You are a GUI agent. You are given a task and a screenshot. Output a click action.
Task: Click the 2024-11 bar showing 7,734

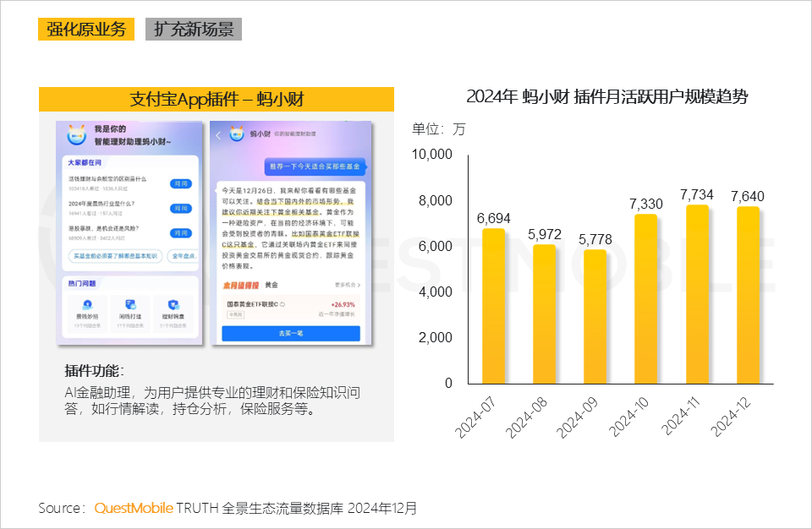(x=696, y=294)
